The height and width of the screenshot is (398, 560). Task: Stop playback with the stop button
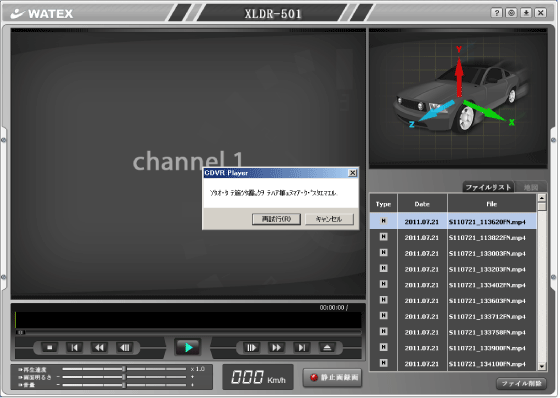(x=50, y=347)
